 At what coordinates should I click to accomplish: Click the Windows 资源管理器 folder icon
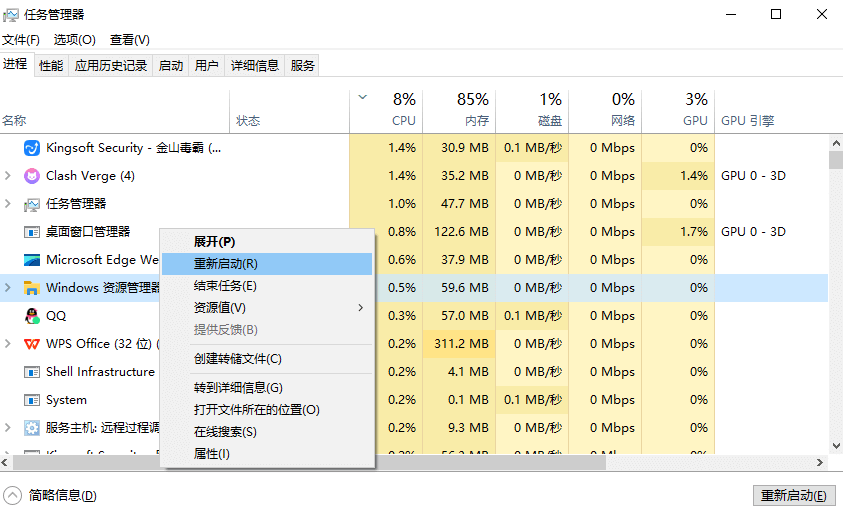tap(32, 288)
